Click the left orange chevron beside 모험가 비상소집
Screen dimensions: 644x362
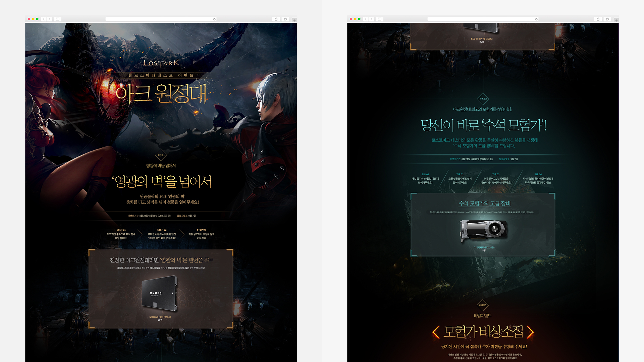pyautogui.click(x=436, y=332)
